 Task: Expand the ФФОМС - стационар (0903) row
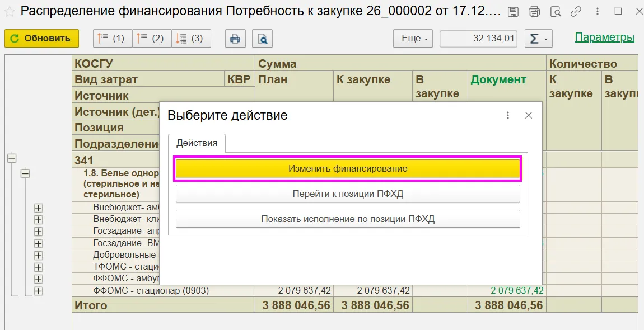38,291
